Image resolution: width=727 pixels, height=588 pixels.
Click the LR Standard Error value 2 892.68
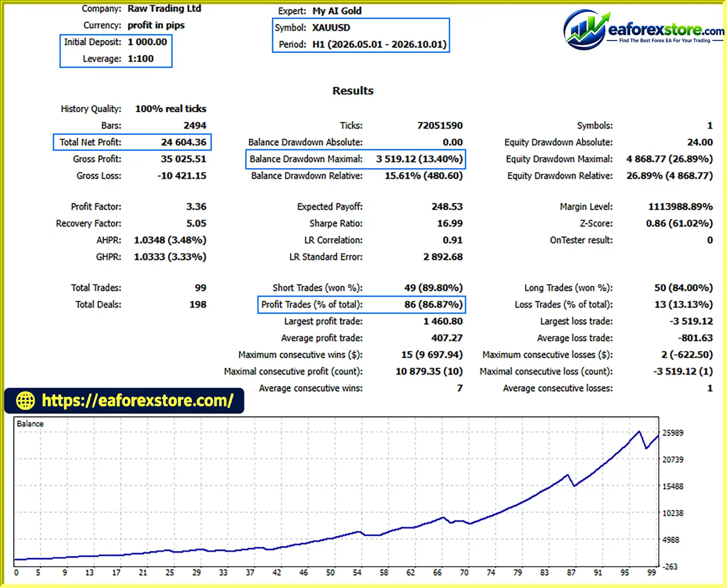click(443, 257)
